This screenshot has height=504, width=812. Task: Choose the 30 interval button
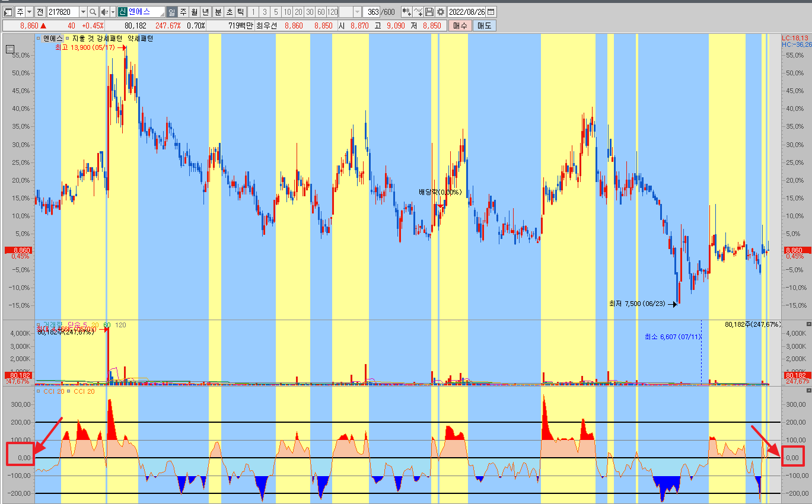tap(310, 12)
